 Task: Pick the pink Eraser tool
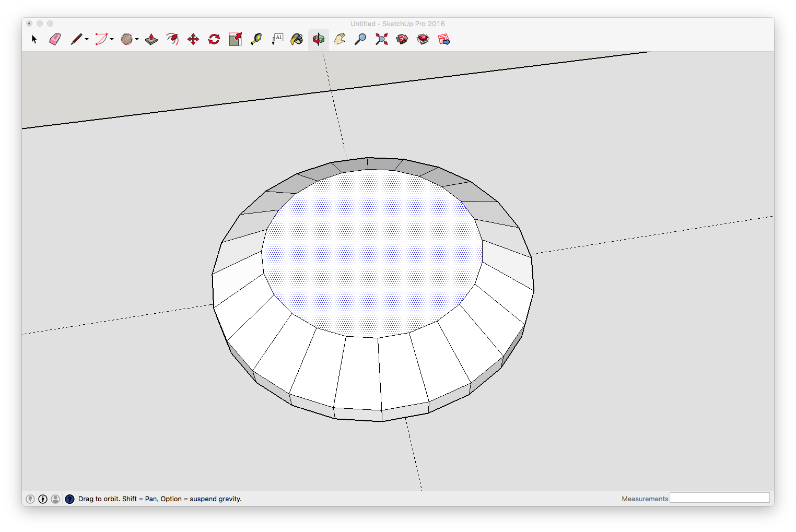(x=55, y=39)
